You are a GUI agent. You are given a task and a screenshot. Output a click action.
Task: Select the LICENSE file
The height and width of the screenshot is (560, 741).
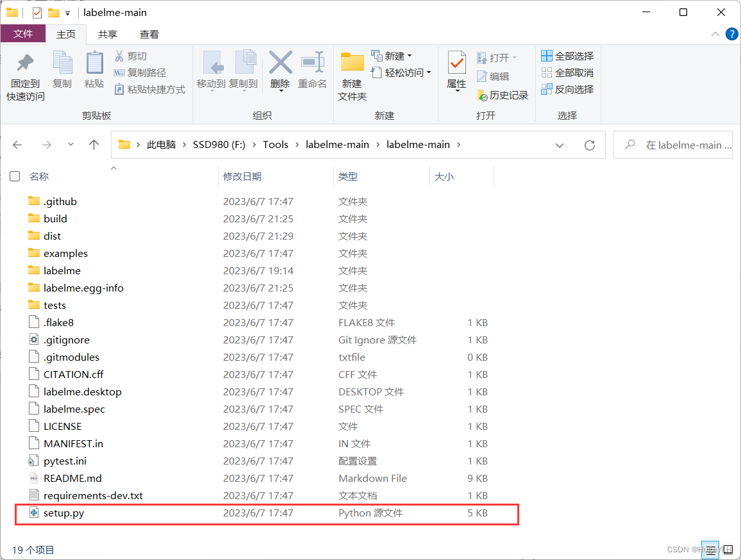coord(63,426)
